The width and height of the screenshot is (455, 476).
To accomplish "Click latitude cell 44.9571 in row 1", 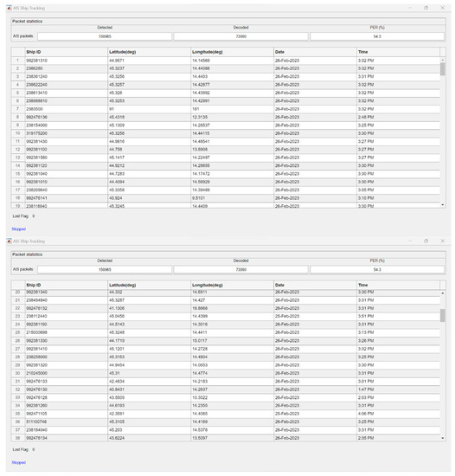I will [149, 61].
